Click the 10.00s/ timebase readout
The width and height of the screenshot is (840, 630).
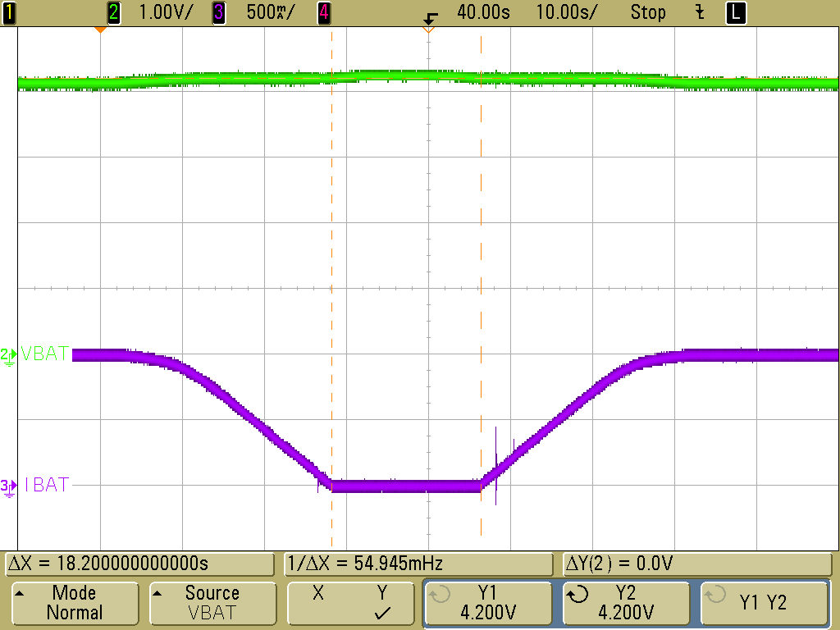coord(566,12)
